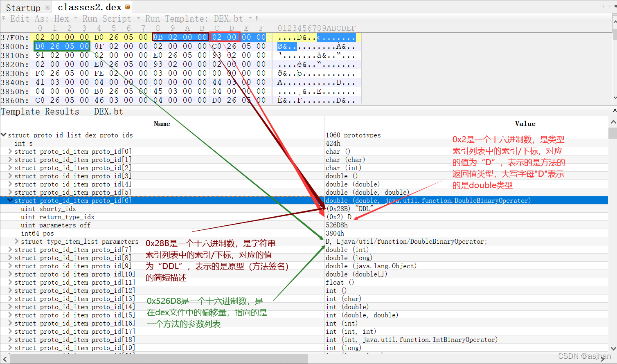Click the Run Script button

(x=107, y=19)
